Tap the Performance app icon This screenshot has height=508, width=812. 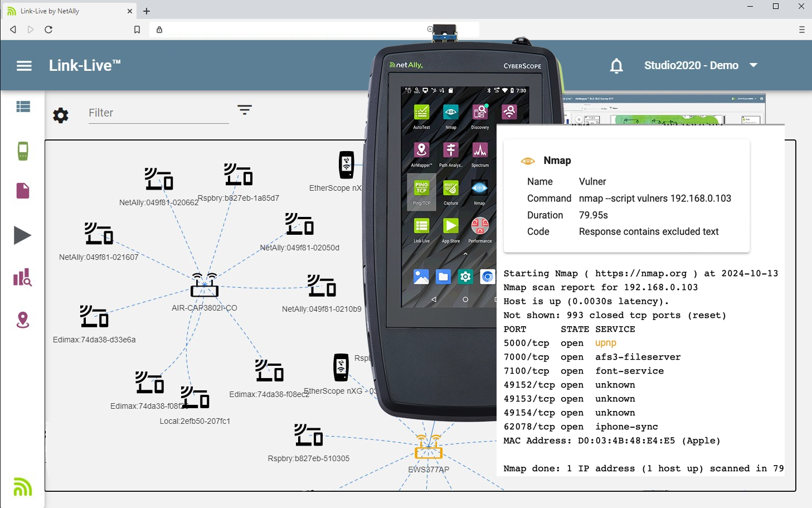(480, 226)
